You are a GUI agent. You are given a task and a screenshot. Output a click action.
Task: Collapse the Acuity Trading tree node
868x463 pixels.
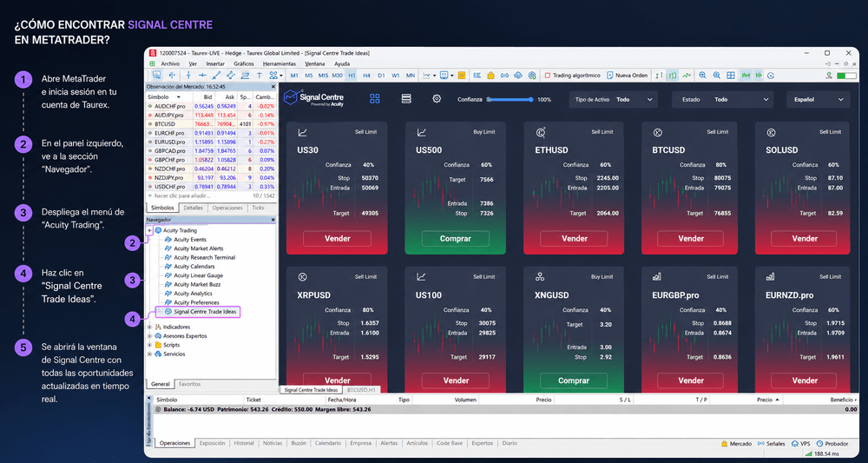[x=149, y=230]
